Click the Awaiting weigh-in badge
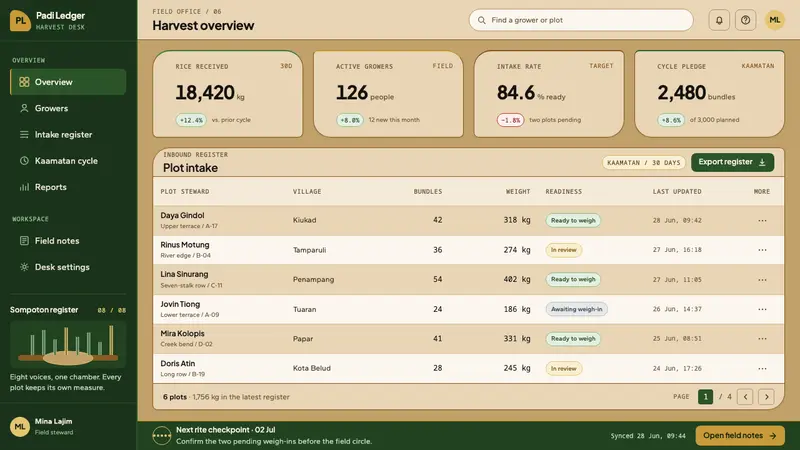Screen dimensions: 800x450 click(x=576, y=309)
